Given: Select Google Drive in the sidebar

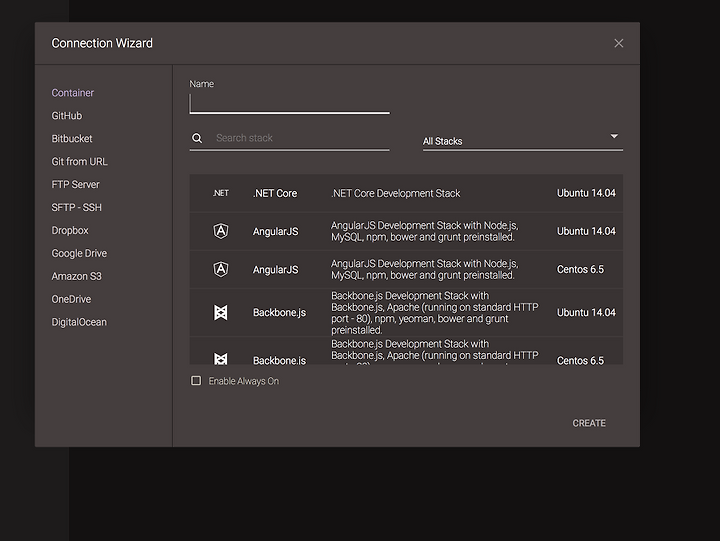Looking at the screenshot, I should click(x=79, y=254).
